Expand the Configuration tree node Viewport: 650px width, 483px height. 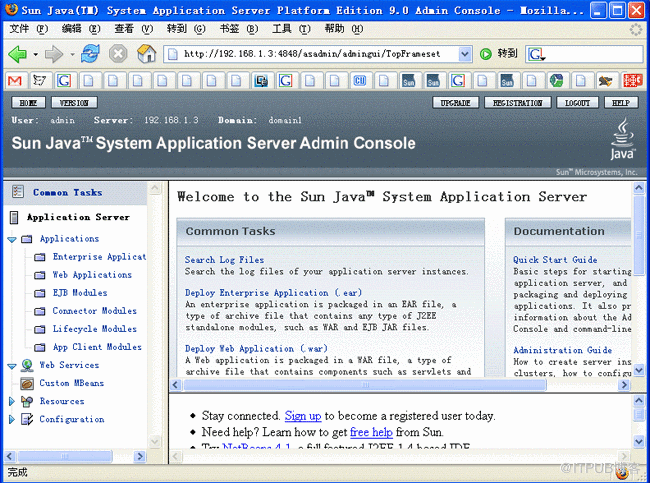12,420
